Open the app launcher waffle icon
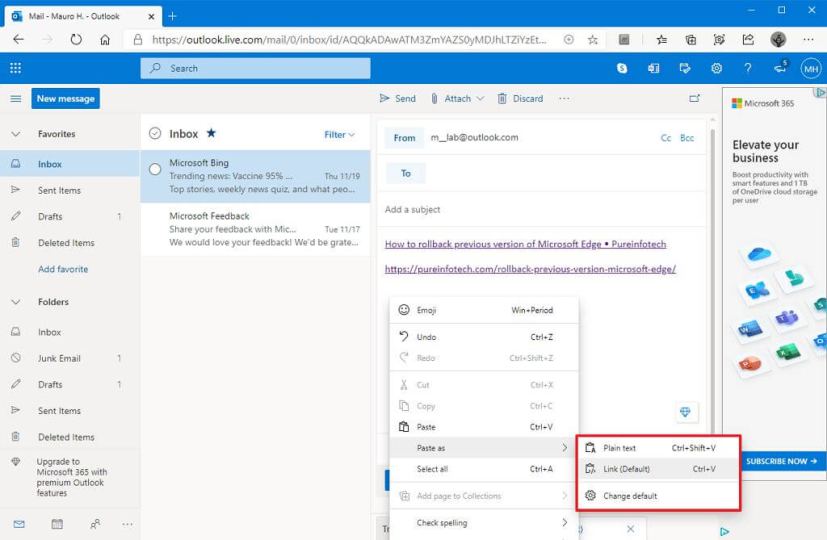Screen dimensions: 827x540 tap(15, 68)
